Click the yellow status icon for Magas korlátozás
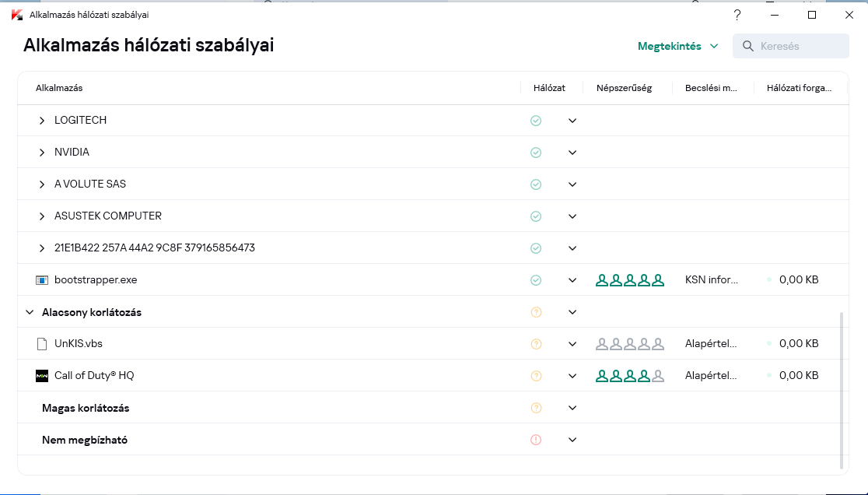Screen dimensions: 868x495 point(535,408)
